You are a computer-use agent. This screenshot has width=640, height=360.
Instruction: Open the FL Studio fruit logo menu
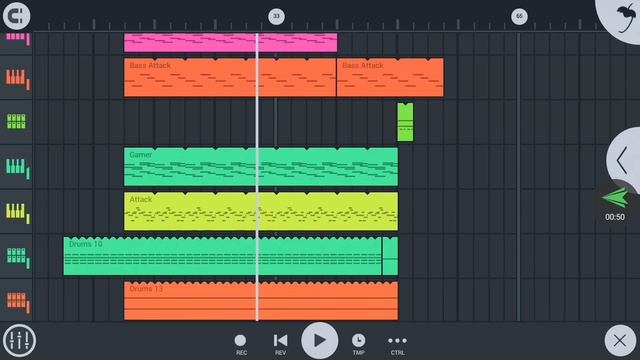point(626,18)
